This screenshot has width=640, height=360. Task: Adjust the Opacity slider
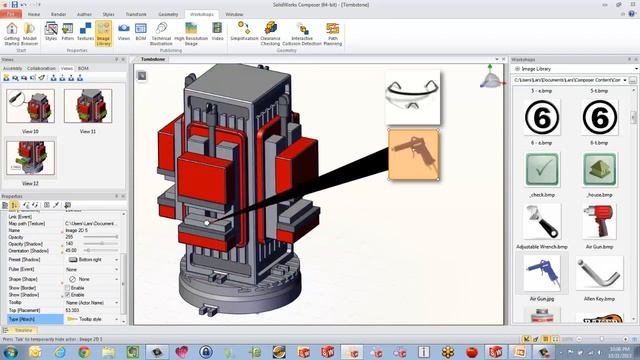[100, 237]
